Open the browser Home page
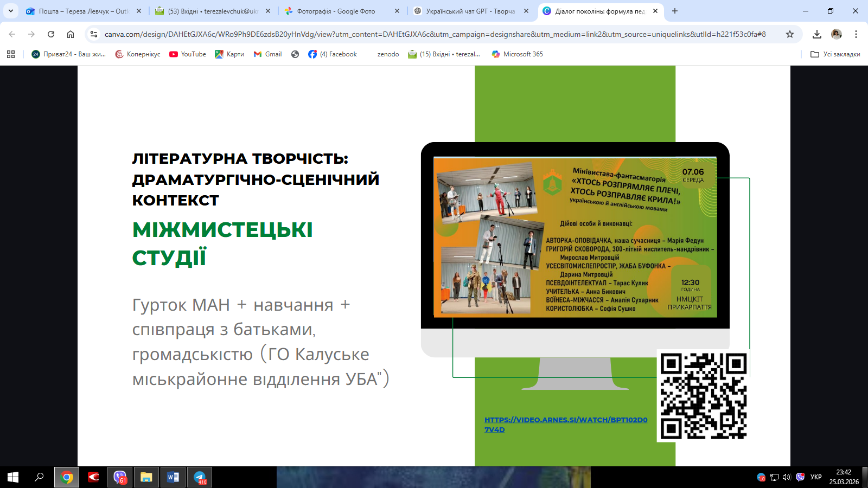The width and height of the screenshot is (868, 488). point(71,34)
